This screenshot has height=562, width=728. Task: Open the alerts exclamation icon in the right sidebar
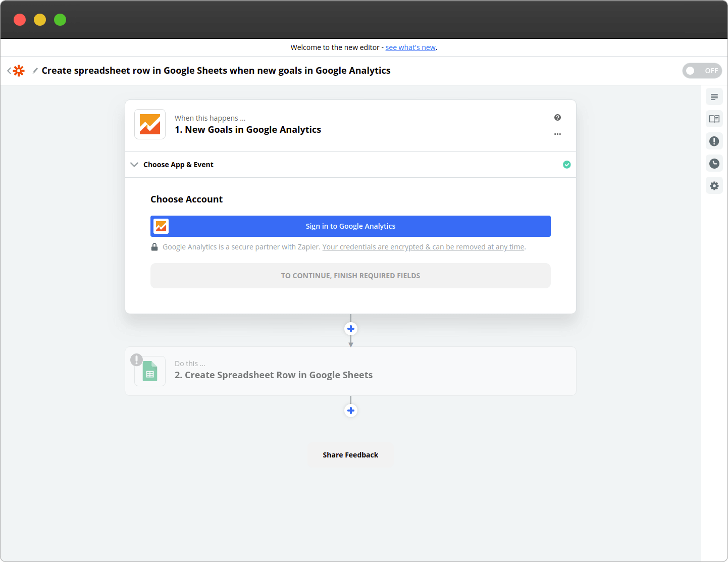click(714, 141)
